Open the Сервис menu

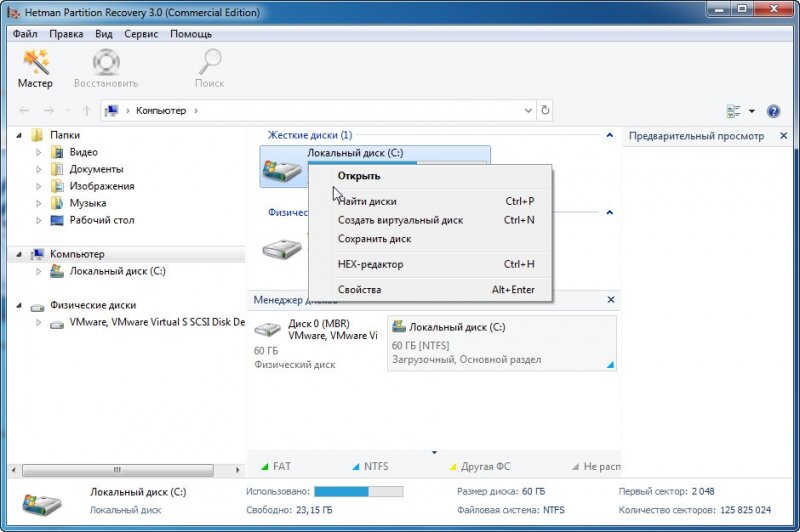141,34
